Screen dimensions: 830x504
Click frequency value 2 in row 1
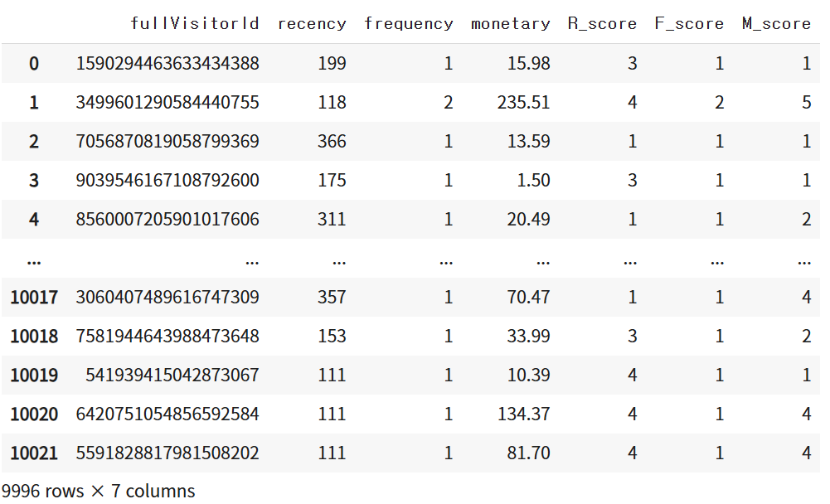449,102
